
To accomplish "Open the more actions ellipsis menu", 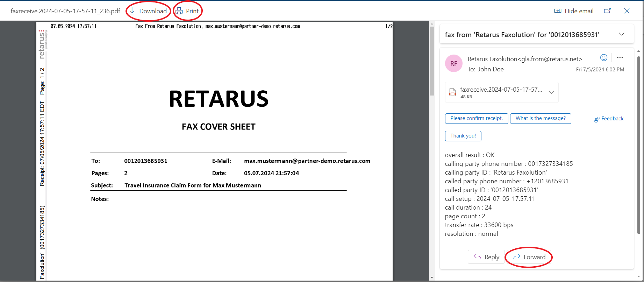I will [620, 58].
